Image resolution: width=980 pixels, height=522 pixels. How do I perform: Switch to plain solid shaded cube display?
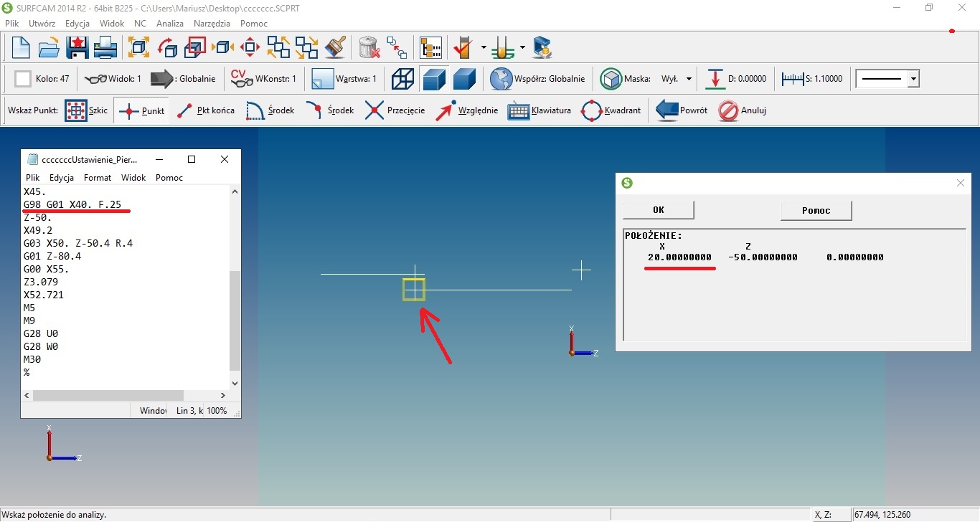[465, 79]
